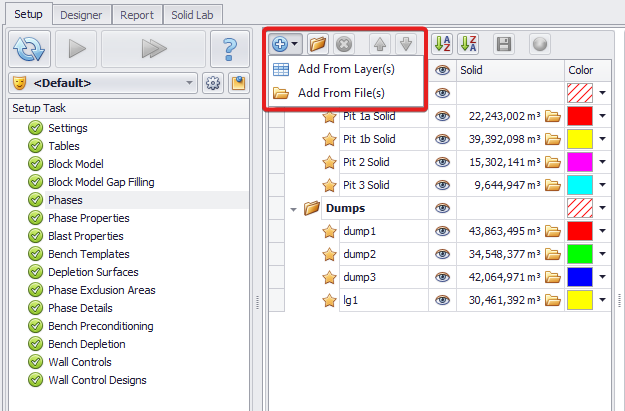Toggle Pit 3 Solid visibility eye

[442, 185]
